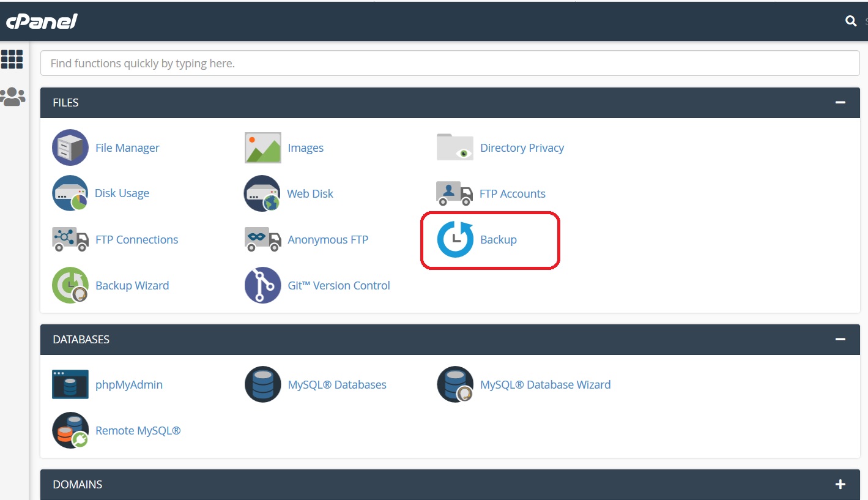Click the Git Version Control icon

click(x=262, y=285)
